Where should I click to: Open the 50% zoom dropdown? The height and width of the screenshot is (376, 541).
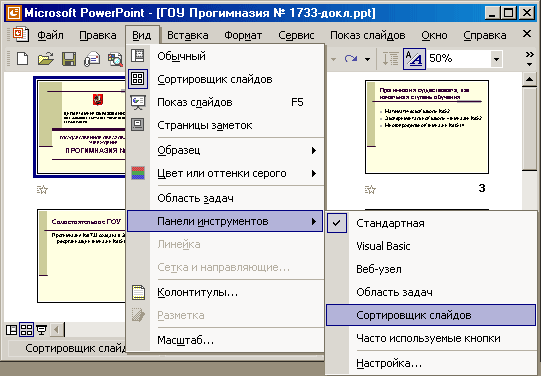[496, 59]
